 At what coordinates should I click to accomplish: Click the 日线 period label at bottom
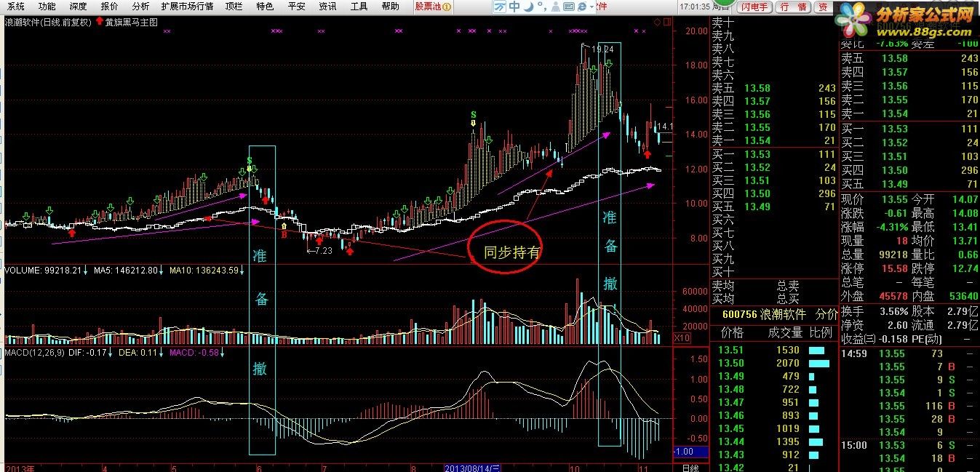(690, 467)
